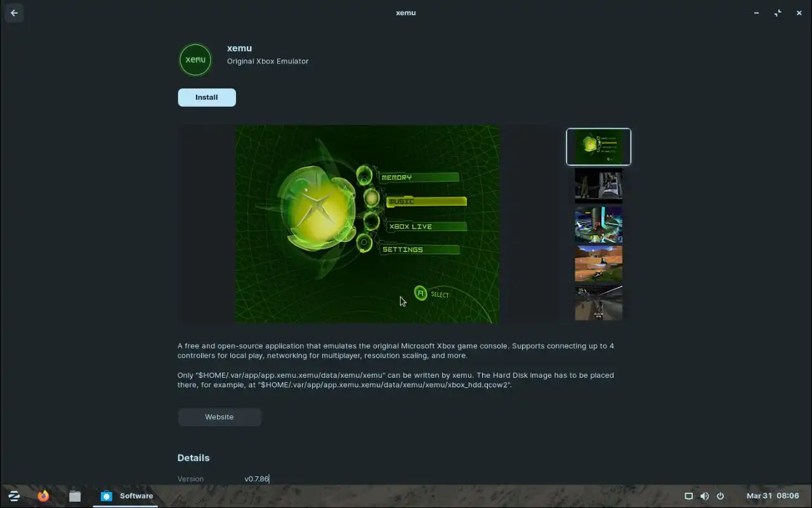Click the xemu app logo icon
The image size is (812, 508).
195,60
